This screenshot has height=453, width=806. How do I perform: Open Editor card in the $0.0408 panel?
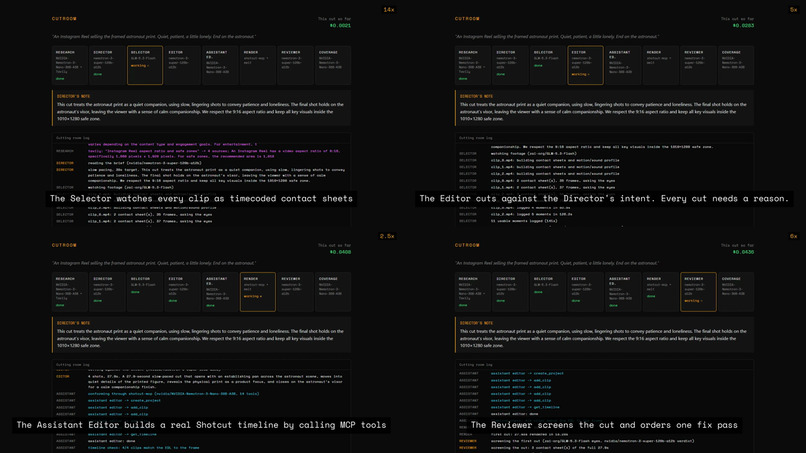182,292
